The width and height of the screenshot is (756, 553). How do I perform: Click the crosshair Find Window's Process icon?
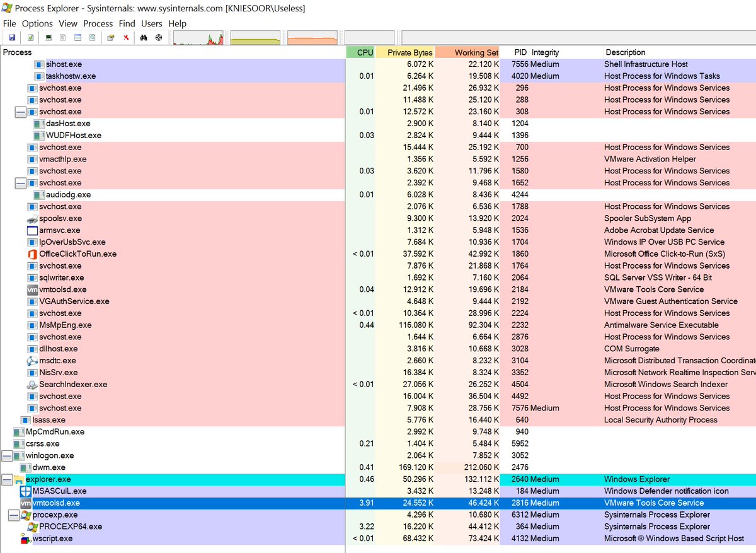(158, 38)
